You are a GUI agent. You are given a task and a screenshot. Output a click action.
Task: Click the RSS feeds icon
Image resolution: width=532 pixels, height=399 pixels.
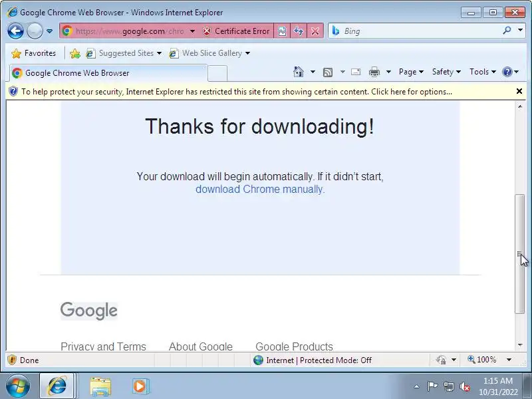[x=328, y=72]
